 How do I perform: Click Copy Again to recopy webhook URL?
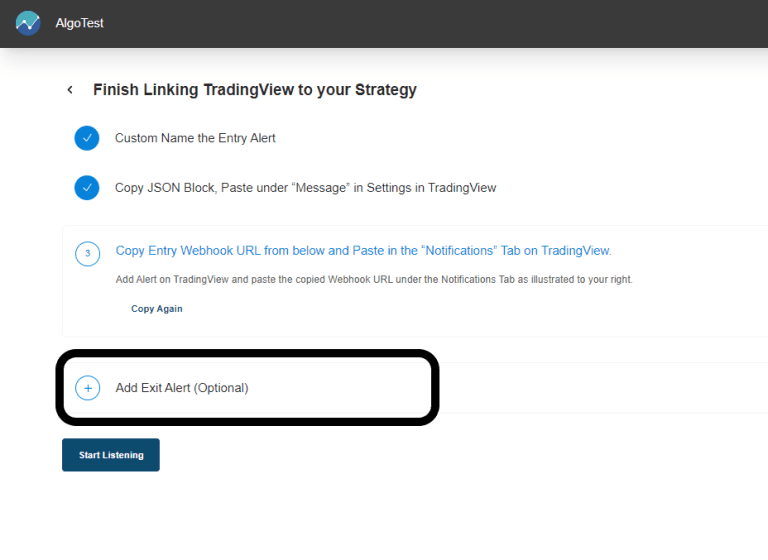[157, 309]
